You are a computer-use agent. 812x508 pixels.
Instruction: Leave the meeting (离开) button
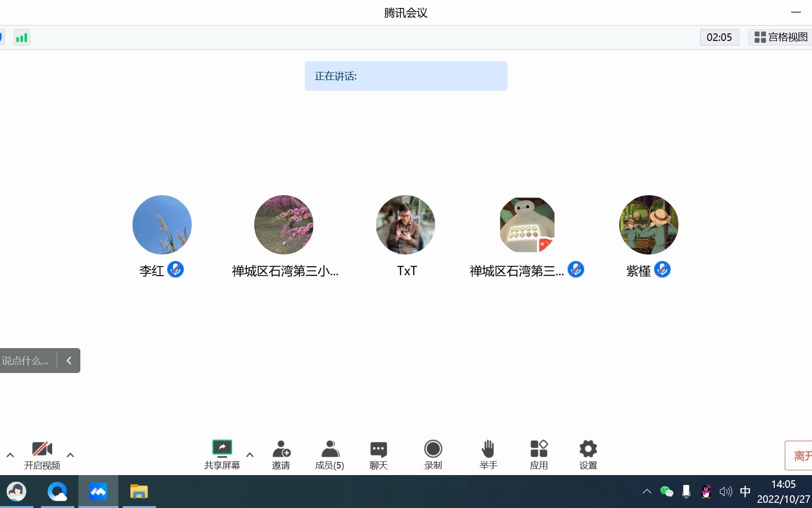point(799,455)
